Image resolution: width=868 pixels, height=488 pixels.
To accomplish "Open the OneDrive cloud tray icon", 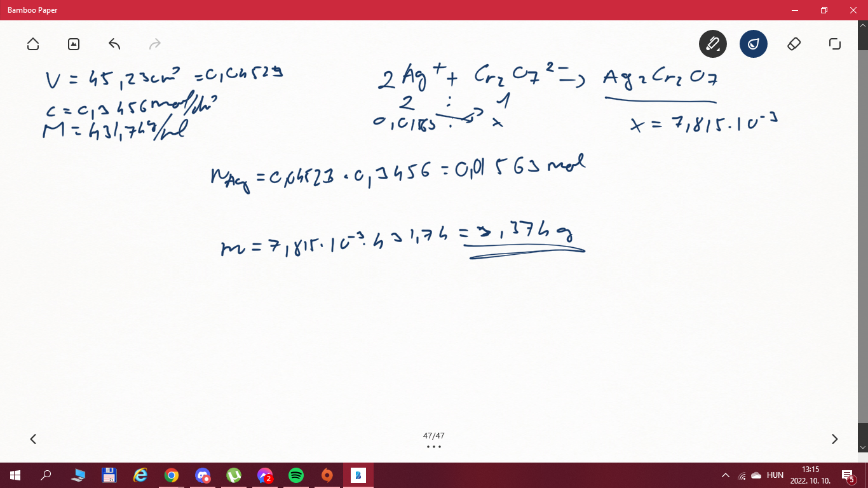I will point(756,475).
